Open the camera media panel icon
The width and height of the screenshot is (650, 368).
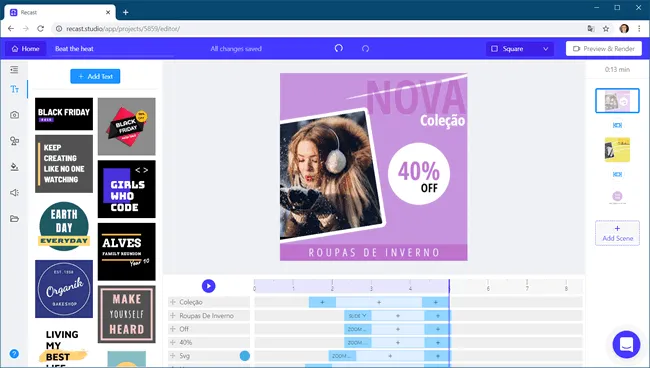point(15,115)
